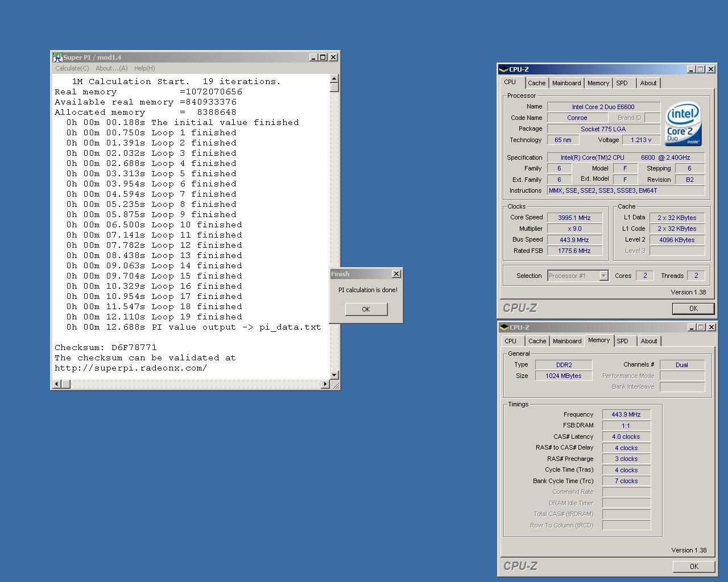
Task: Open About tab in upper CPU-Z window
Action: click(x=648, y=83)
